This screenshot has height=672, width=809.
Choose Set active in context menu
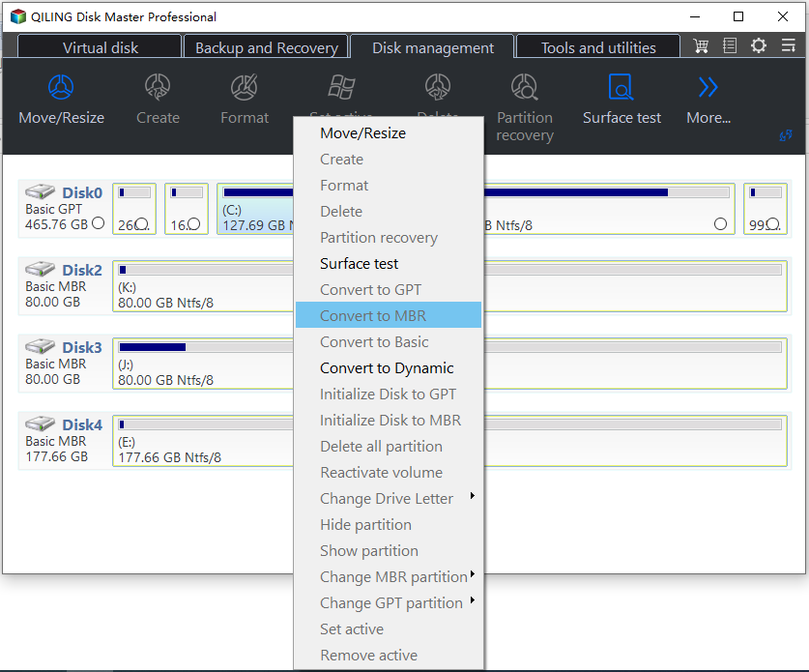coord(389,628)
